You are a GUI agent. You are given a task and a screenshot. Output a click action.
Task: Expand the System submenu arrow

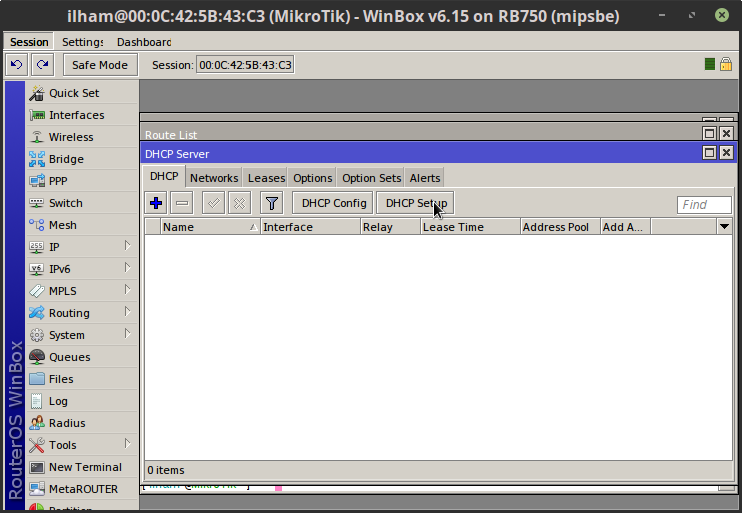127,334
